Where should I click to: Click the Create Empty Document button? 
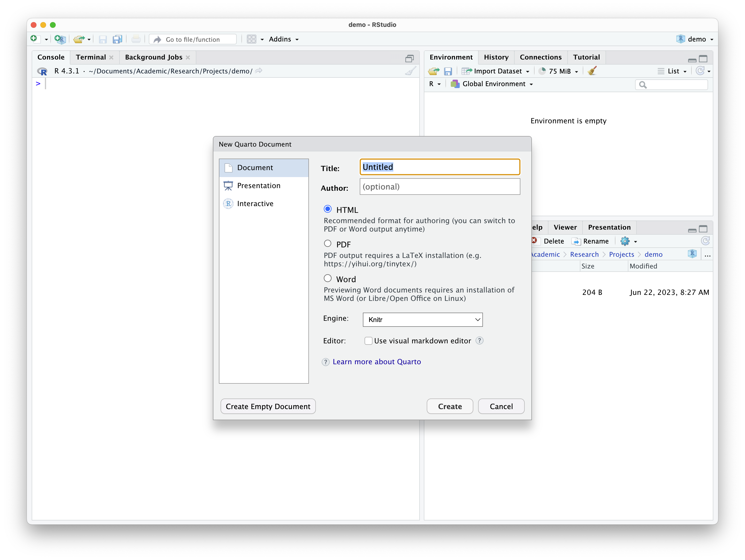coord(268,406)
